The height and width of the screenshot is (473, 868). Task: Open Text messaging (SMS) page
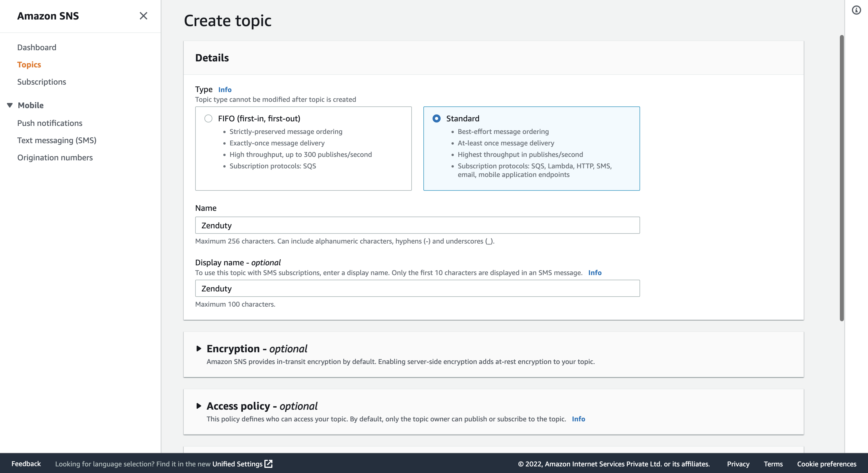pos(57,140)
